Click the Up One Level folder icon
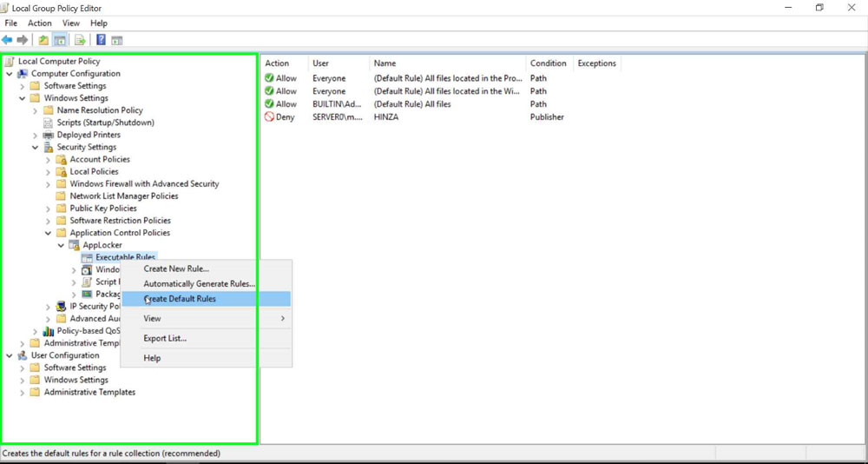 [x=43, y=40]
